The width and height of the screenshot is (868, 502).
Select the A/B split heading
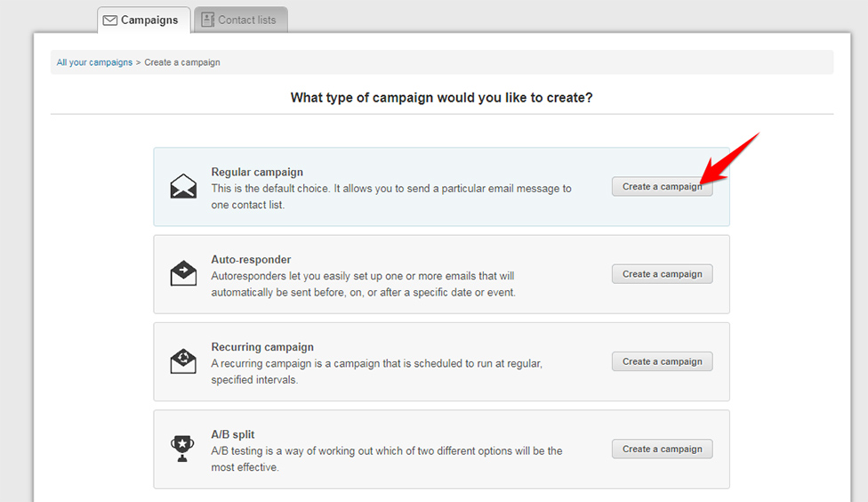pos(232,435)
